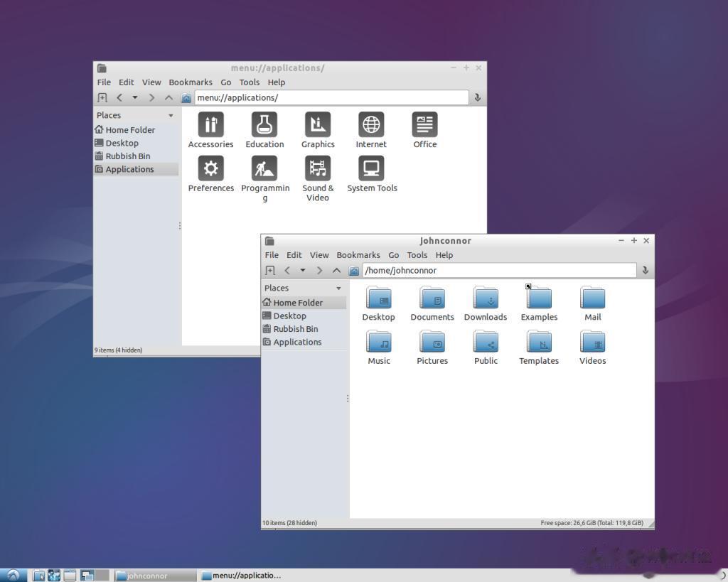Open File menu in applications window
The height and width of the screenshot is (582, 728).
104,82
